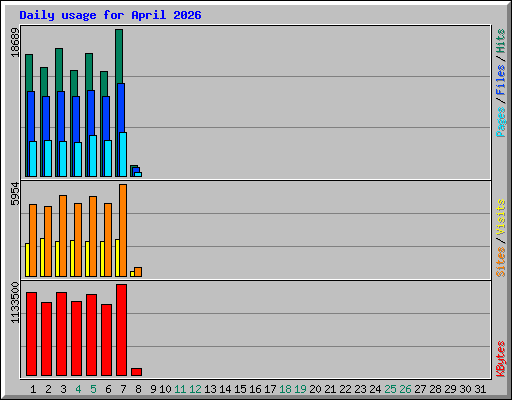Click the y-axis value 18689
This screenshot has height=400, width=512.
click(x=15, y=43)
